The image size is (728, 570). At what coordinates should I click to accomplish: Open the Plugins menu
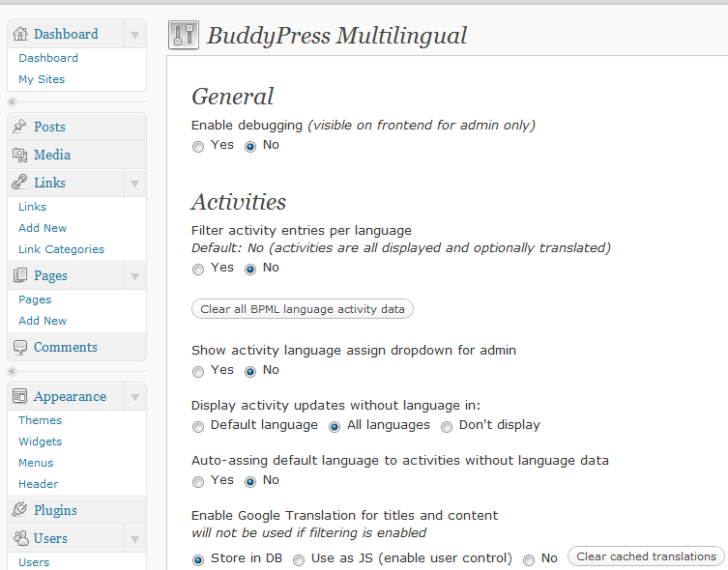[55, 510]
